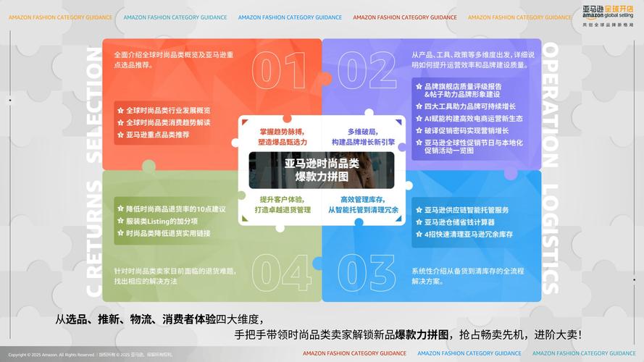Click the large outlined number 03
This screenshot has width=644, height=362.
tap(367, 272)
